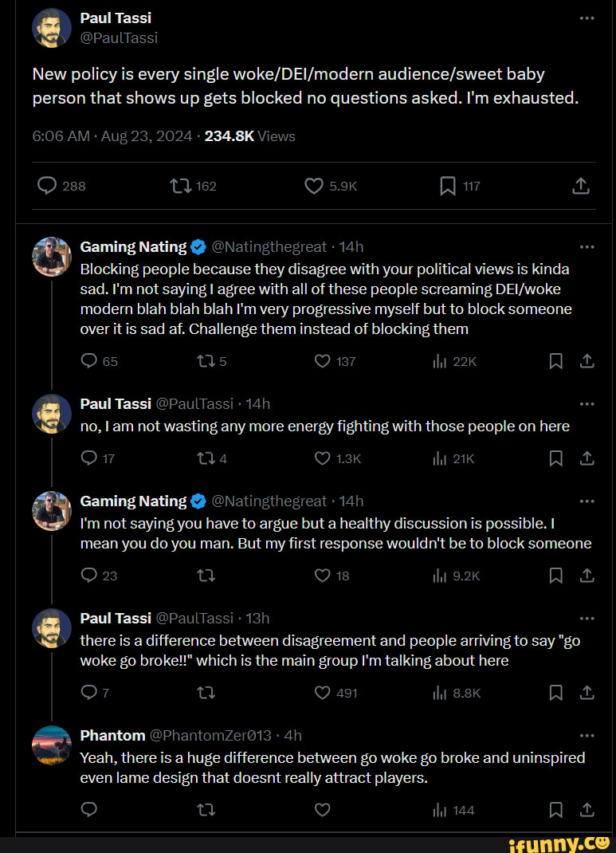Retweet the main post with 162 reposts
This screenshot has width=616, height=853.
179,187
